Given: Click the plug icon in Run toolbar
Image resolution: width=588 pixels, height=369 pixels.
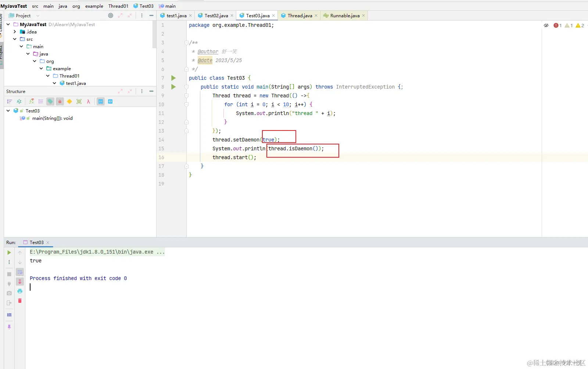Looking at the screenshot, I should (9, 284).
